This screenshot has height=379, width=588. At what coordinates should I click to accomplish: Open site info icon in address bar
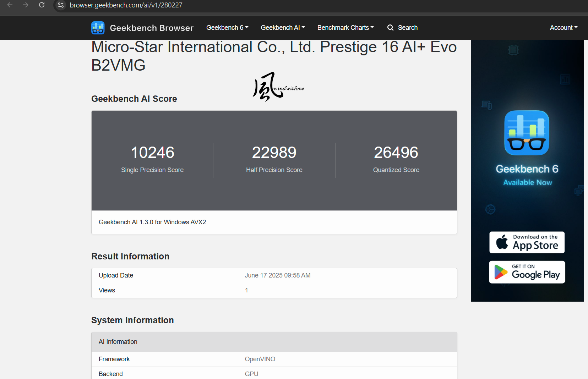(61, 5)
